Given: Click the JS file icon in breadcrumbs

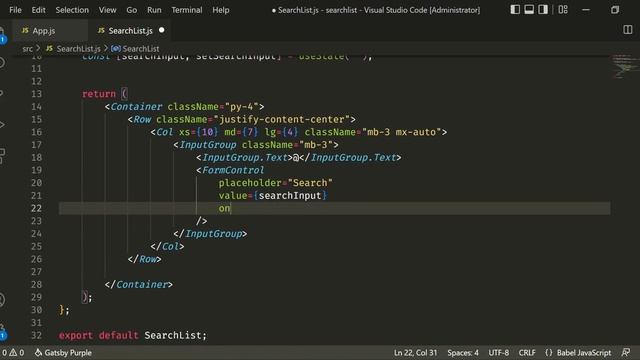Looking at the screenshot, I should [49, 49].
